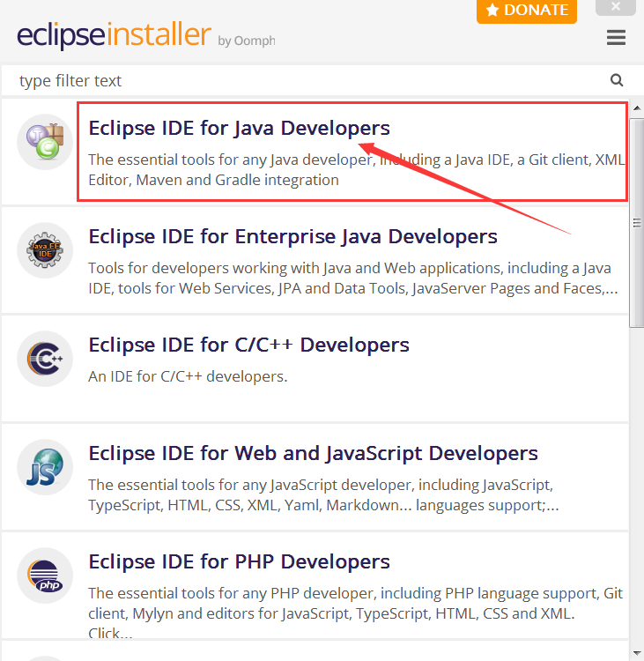The height and width of the screenshot is (661, 644).
Task: Select Eclipse IDE for Enterprise Java Developers
Action: tap(292, 236)
